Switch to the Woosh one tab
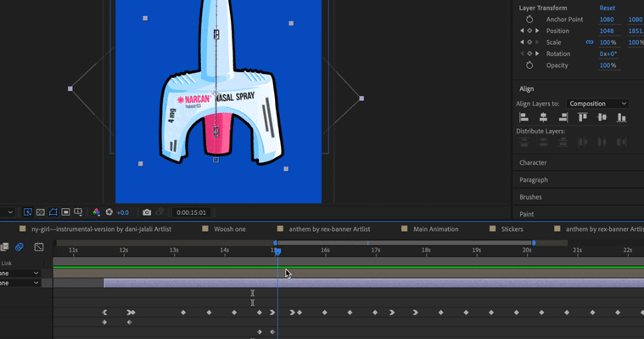 click(230, 229)
